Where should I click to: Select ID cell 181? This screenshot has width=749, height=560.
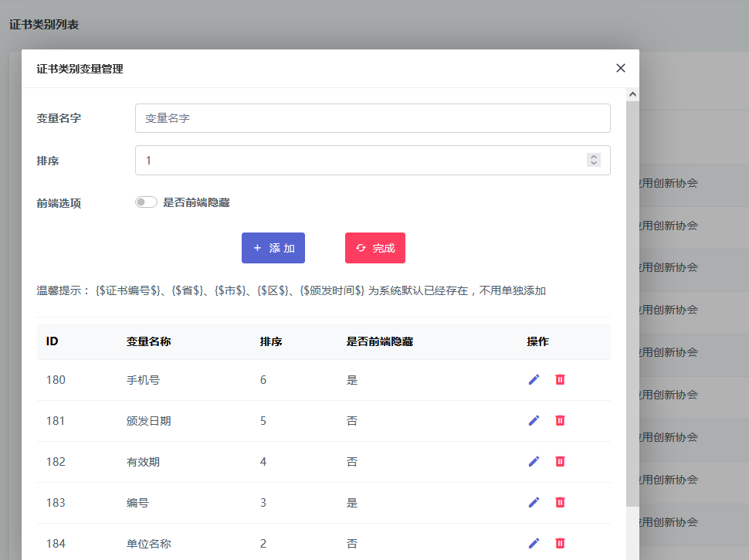click(x=56, y=421)
